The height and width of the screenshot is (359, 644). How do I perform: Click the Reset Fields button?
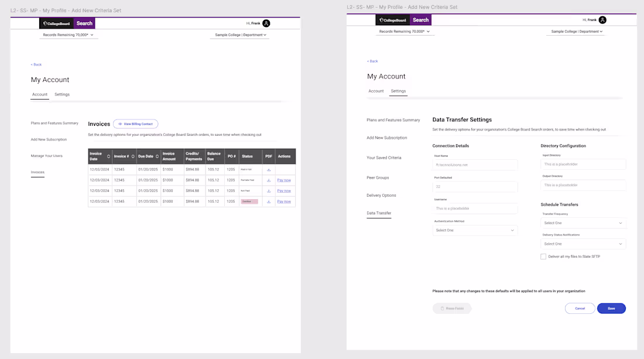[452, 308]
